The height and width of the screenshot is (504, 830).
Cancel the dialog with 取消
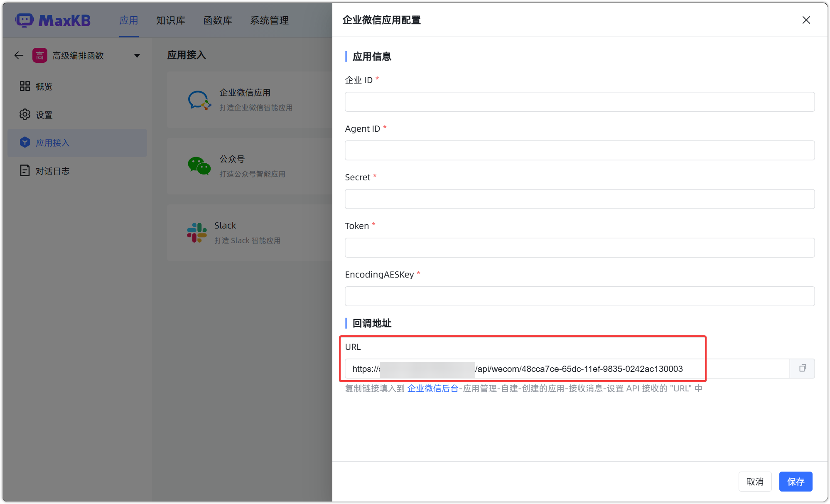[755, 482]
